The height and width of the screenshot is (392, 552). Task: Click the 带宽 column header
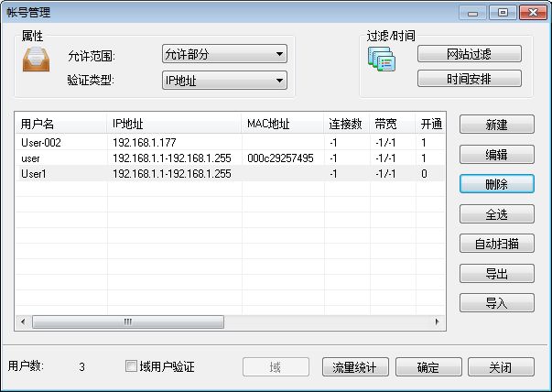[x=392, y=124]
